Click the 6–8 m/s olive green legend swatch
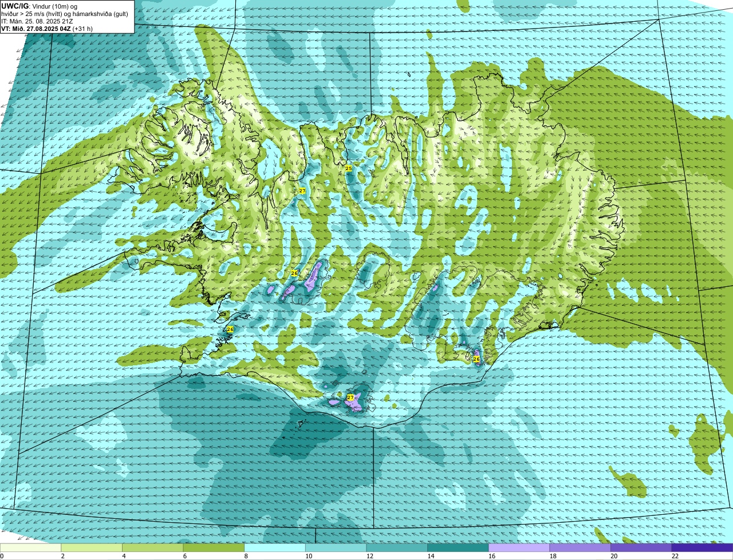Image resolution: width=733 pixels, height=560 pixels. pyautogui.click(x=214, y=547)
